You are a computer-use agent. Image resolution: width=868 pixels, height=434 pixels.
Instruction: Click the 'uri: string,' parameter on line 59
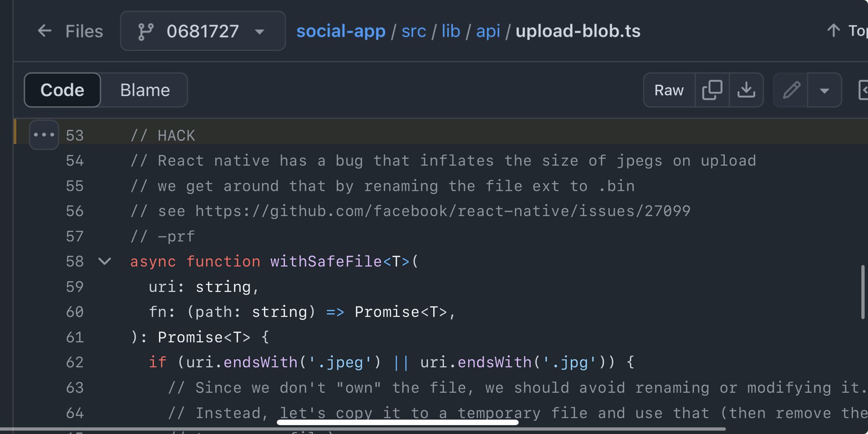204,286
